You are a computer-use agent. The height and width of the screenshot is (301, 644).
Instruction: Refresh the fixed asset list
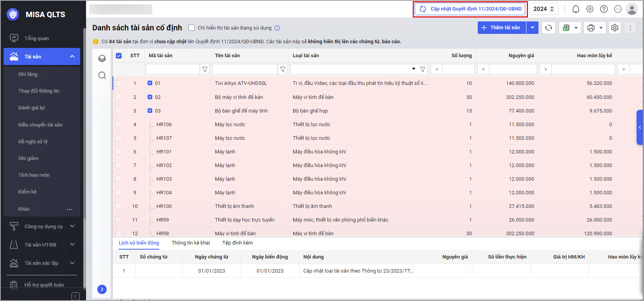pyautogui.click(x=549, y=28)
